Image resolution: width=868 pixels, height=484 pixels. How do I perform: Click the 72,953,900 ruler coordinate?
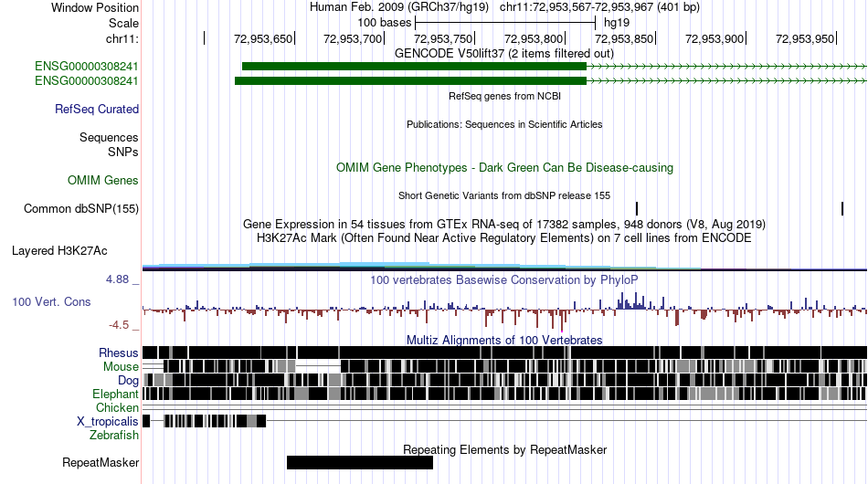point(715,38)
